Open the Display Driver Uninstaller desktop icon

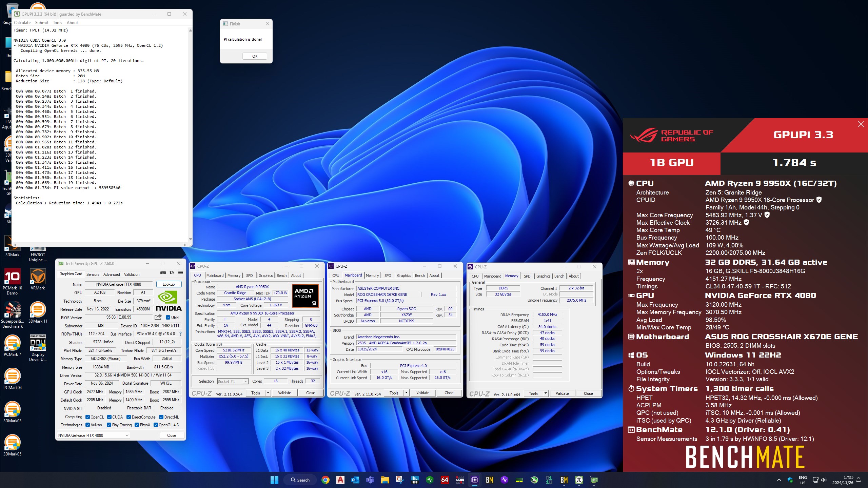pos(38,348)
